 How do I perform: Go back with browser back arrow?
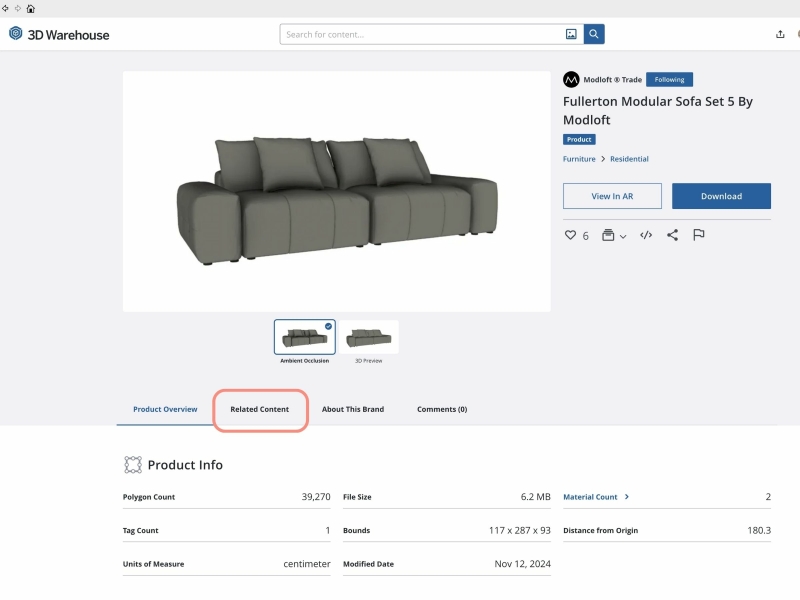click(5, 8)
